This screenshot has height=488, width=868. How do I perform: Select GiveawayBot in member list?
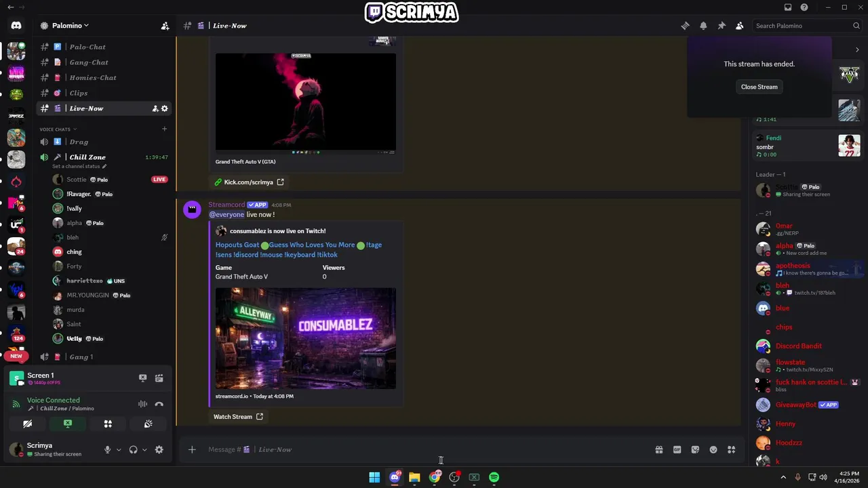point(807,405)
